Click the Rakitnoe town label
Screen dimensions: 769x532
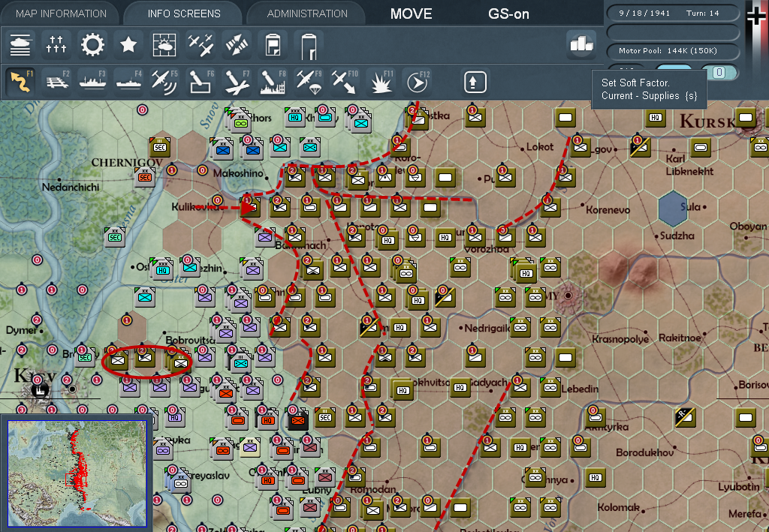click(680, 338)
